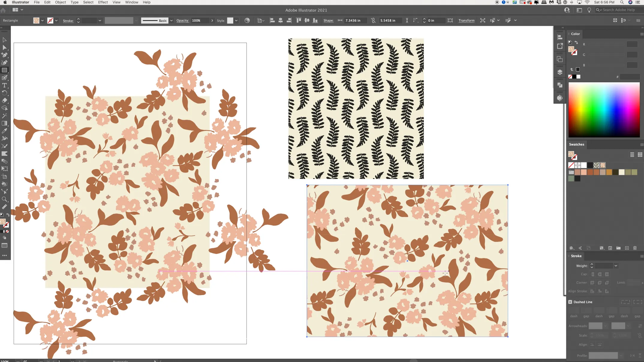Image resolution: width=644 pixels, height=362 pixels.
Task: Enable the Dashed Line checkbox
Action: 570,302
